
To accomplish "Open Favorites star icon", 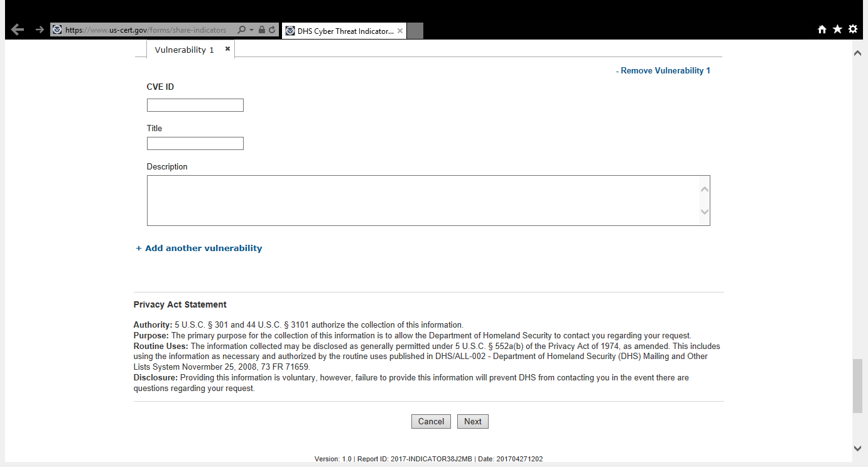I will (x=837, y=30).
